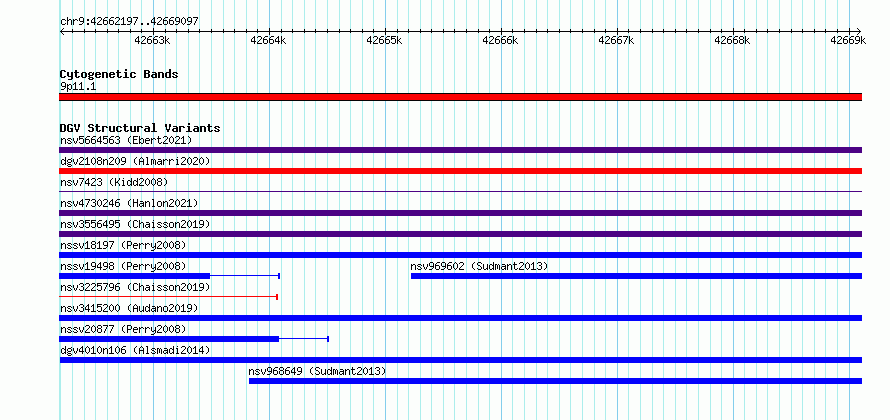Click the 42663k ruler tick label
Screen dimensions: 890x420
152,40
